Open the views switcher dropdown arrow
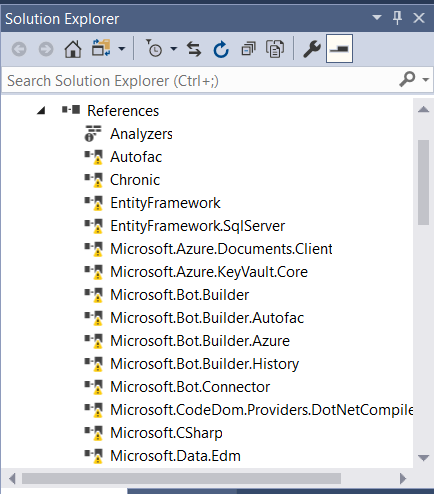Image resolution: width=434 pixels, height=494 pixels. [122, 49]
